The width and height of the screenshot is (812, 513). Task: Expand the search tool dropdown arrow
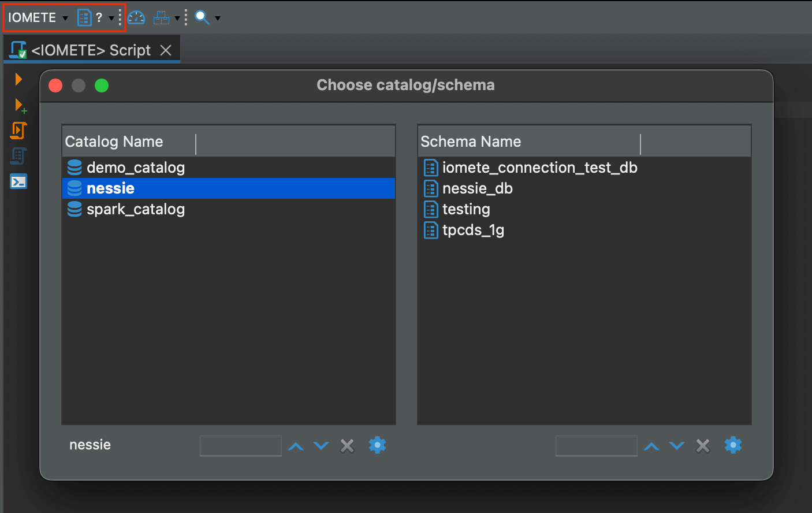[218, 18]
